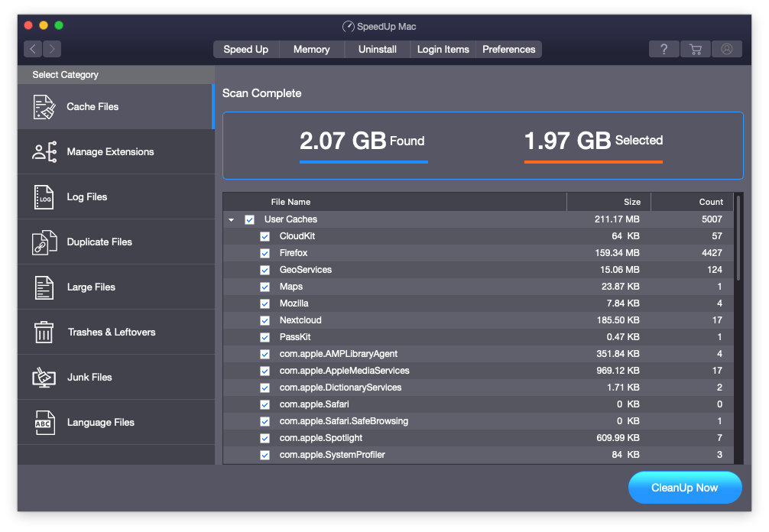The image size is (769, 532).
Task: Uncheck the PassKit checkbox
Action: [x=264, y=337]
